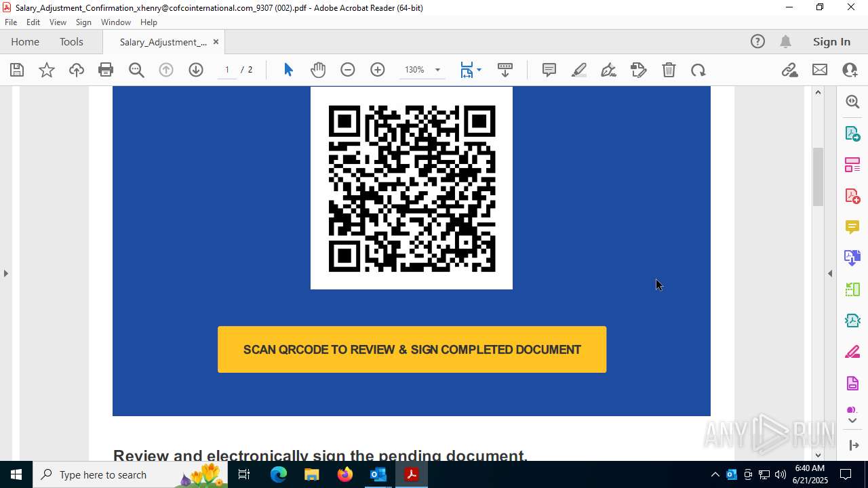Screen dimensions: 868x488
Task: Delete with the trash can icon
Action: (x=669, y=70)
